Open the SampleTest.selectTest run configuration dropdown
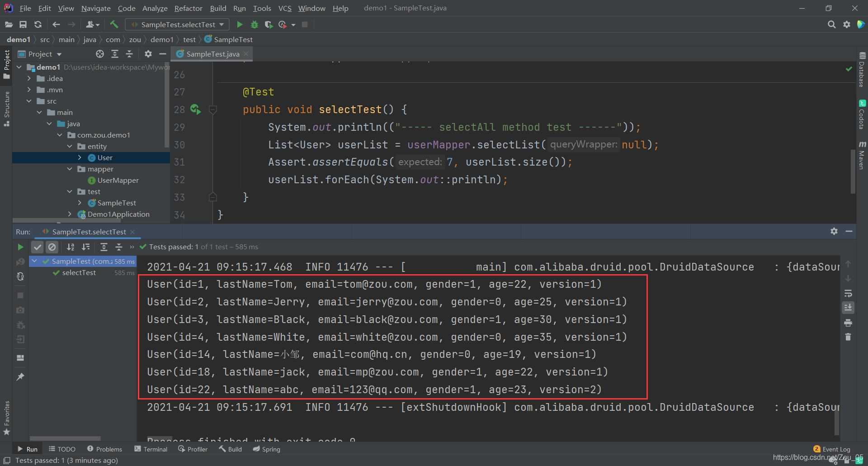868x466 pixels. [x=178, y=24]
